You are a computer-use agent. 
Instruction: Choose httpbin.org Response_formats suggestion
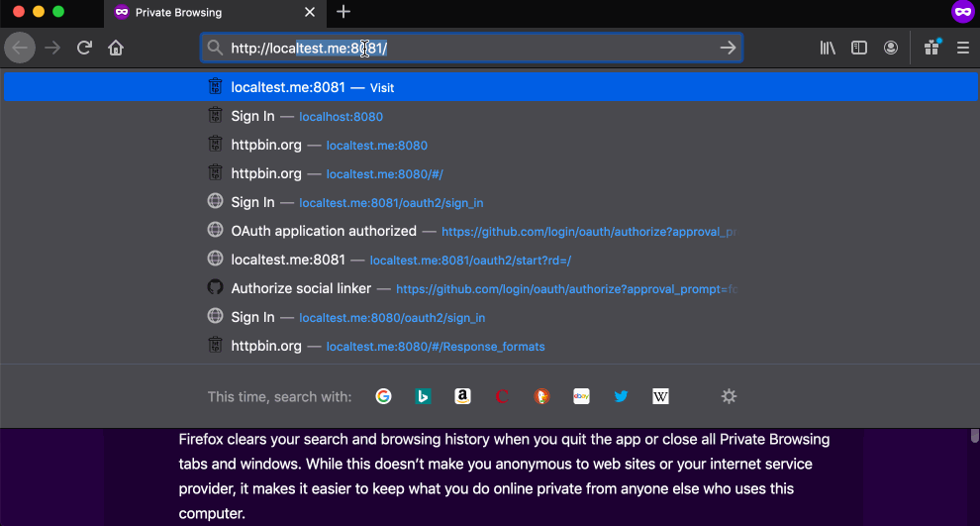point(491,346)
